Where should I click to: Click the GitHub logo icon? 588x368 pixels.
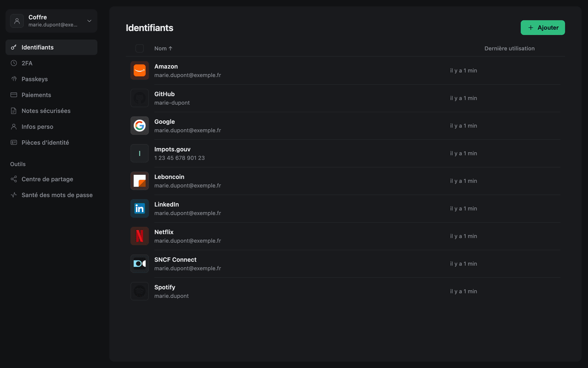click(140, 98)
